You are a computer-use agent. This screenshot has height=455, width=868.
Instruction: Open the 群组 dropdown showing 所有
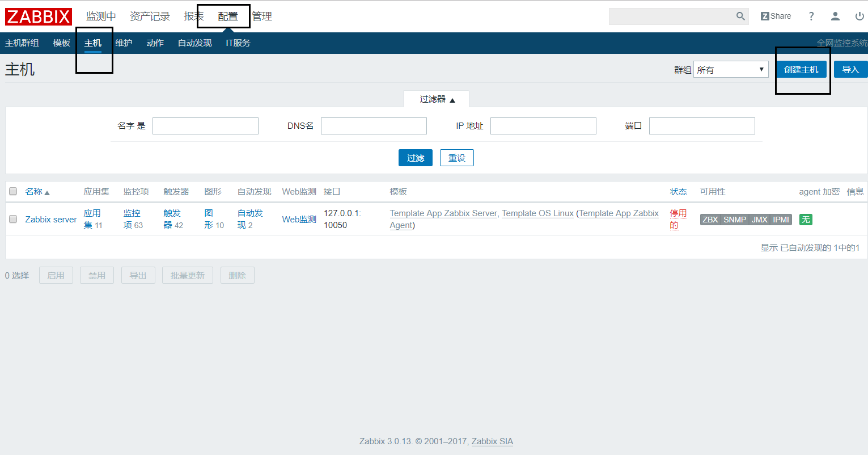click(731, 70)
